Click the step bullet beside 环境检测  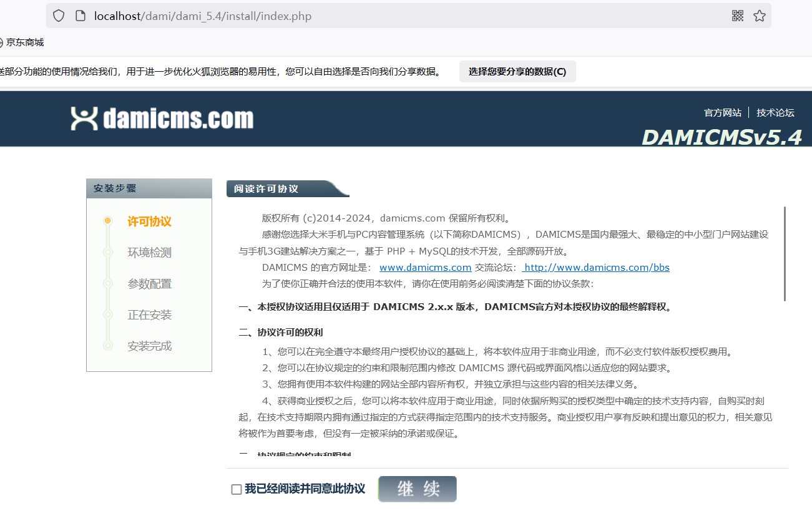[107, 252]
